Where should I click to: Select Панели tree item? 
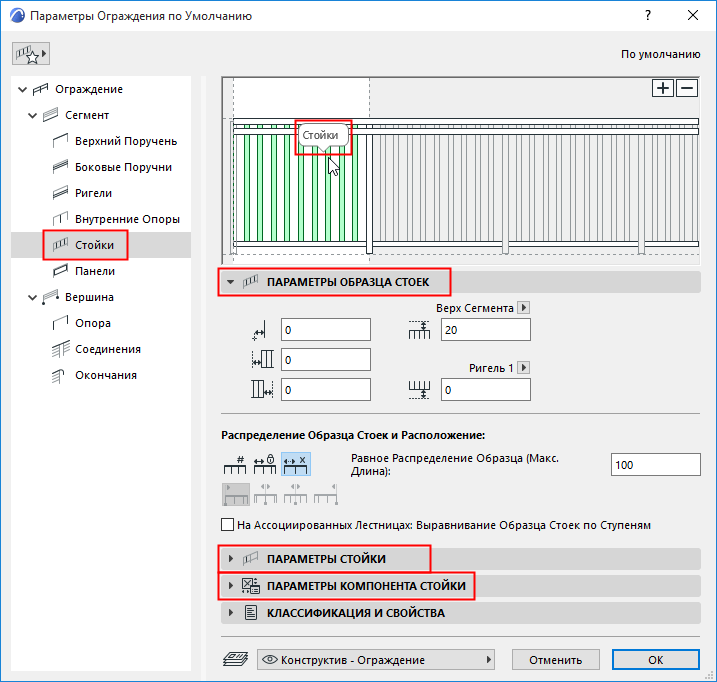click(x=95, y=272)
